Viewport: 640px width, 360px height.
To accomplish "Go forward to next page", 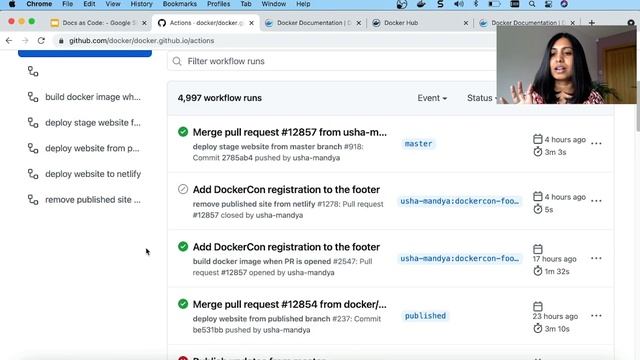I will pyautogui.click(x=25, y=40).
